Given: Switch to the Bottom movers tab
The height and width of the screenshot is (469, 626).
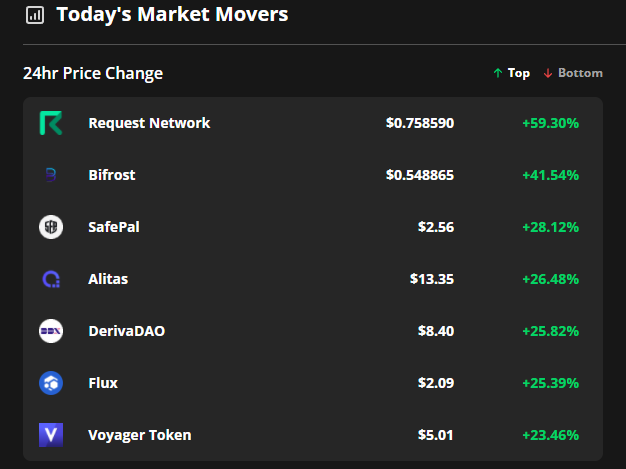Looking at the screenshot, I should click(x=573, y=73).
